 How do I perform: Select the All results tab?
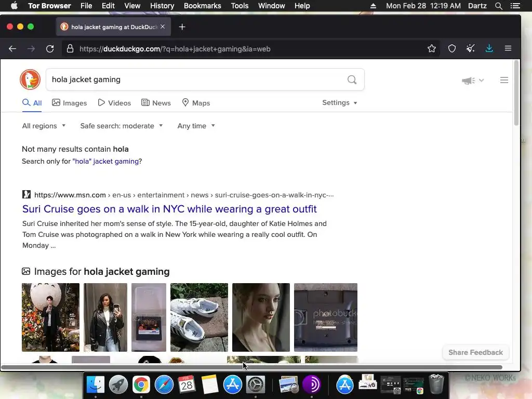coord(32,103)
